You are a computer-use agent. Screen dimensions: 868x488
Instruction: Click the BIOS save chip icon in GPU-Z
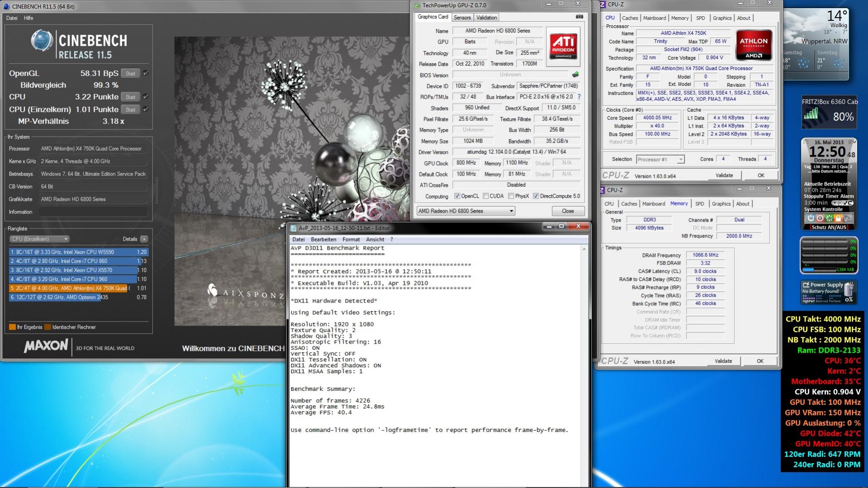pos(575,75)
